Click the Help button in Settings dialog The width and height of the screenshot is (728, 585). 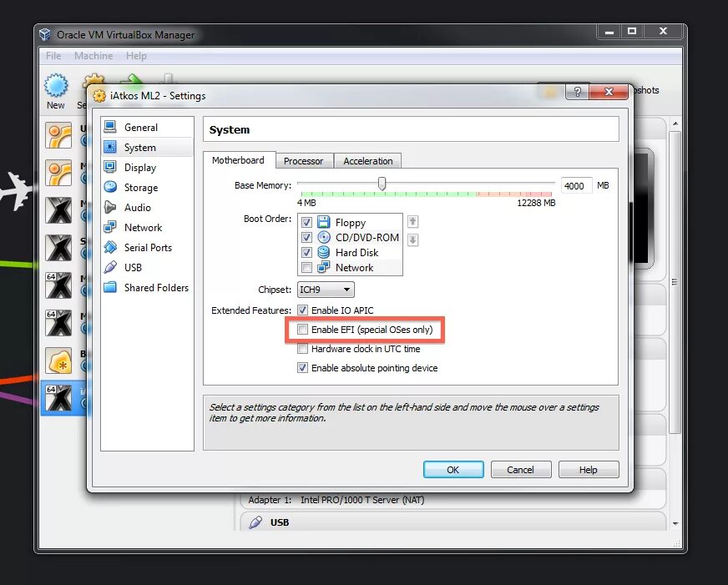pyautogui.click(x=589, y=470)
